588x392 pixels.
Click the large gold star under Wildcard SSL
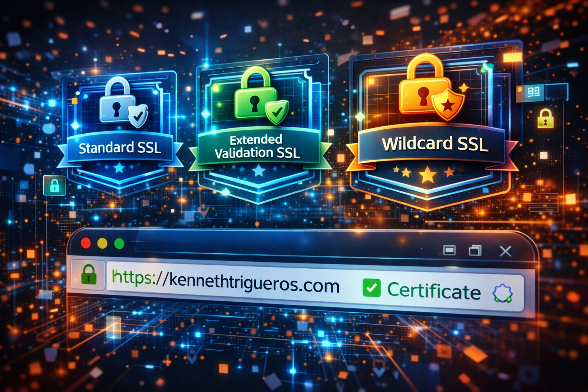tap(427, 175)
